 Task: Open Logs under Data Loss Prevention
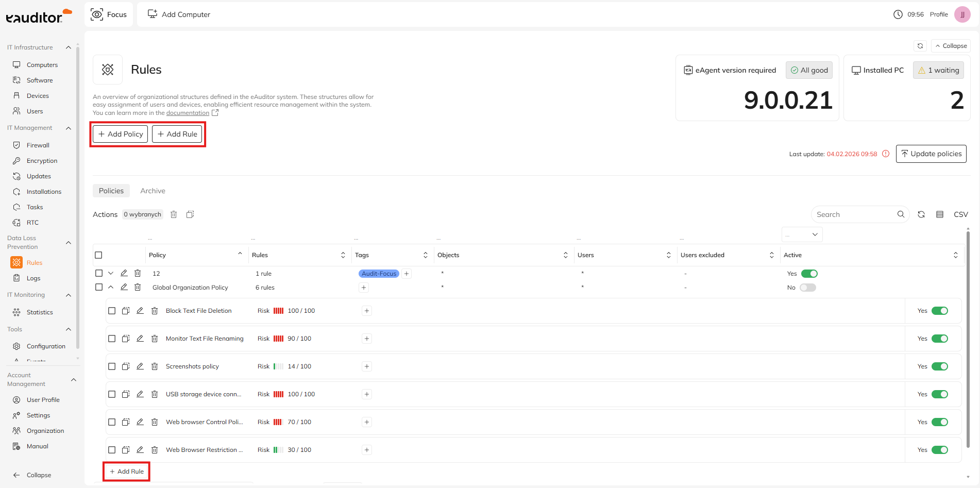33,278
